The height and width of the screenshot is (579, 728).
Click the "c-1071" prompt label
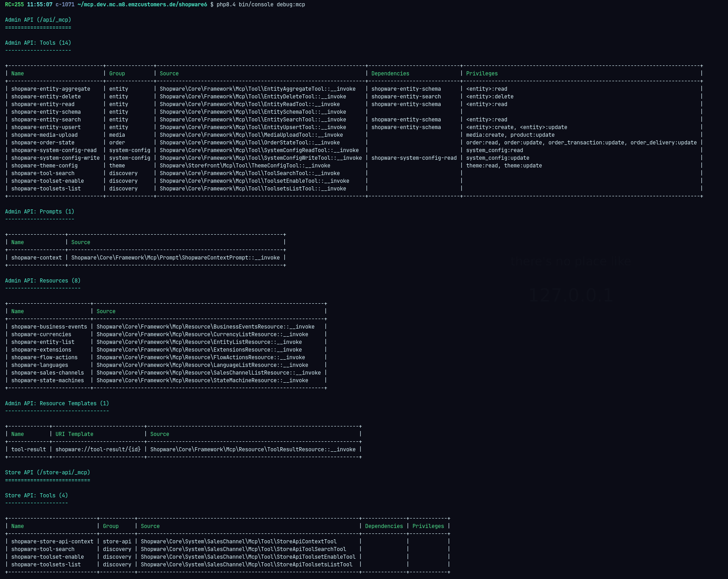tap(65, 5)
